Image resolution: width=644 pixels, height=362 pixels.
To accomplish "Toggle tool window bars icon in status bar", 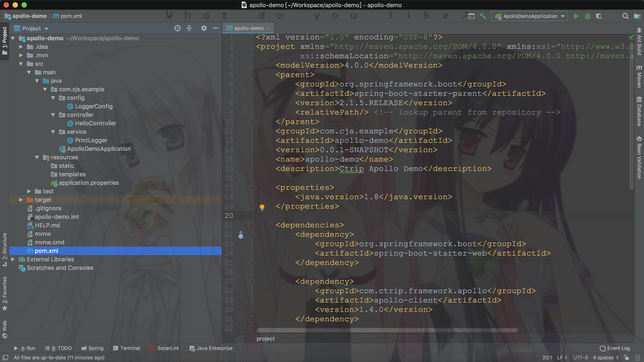I will coord(5,357).
